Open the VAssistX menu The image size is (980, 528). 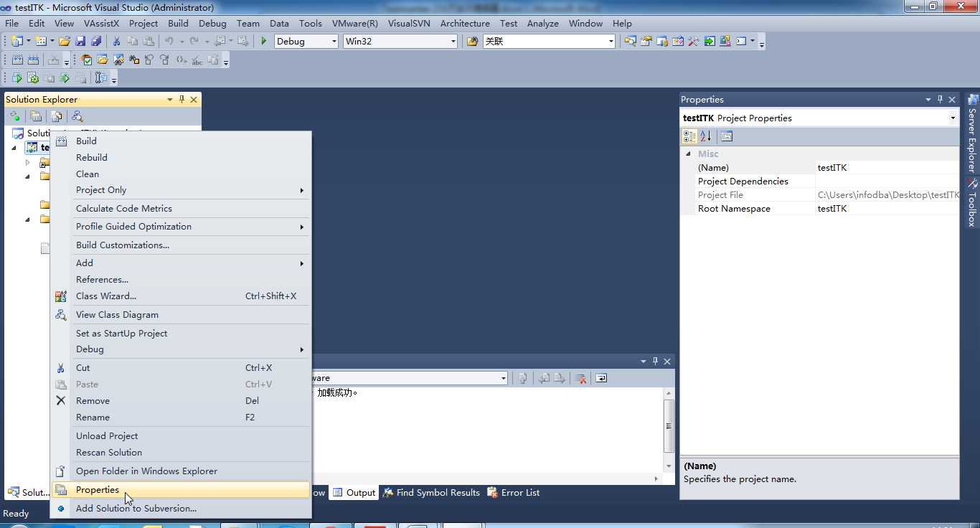(101, 23)
